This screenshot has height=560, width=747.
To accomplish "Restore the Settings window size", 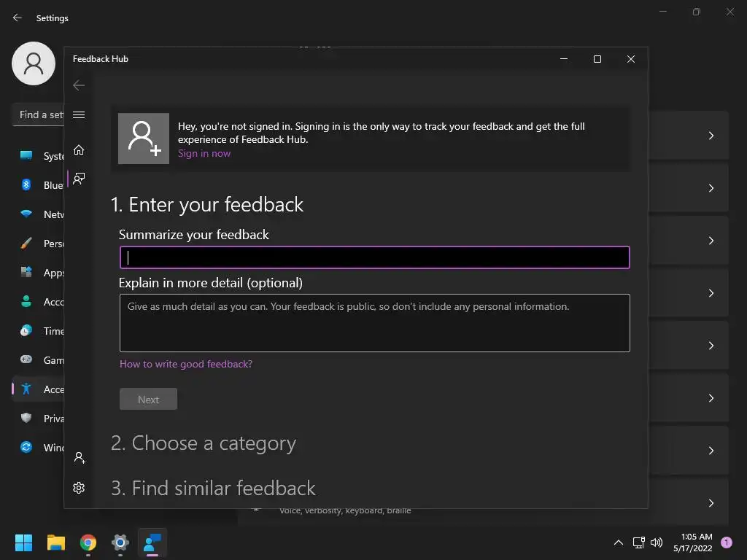I will tap(697, 12).
